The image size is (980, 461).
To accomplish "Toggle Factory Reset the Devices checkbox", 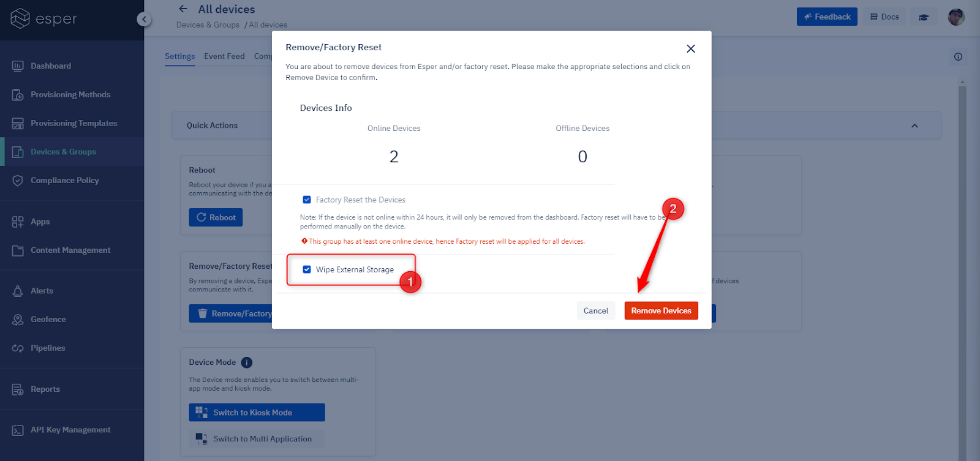I will (x=307, y=200).
